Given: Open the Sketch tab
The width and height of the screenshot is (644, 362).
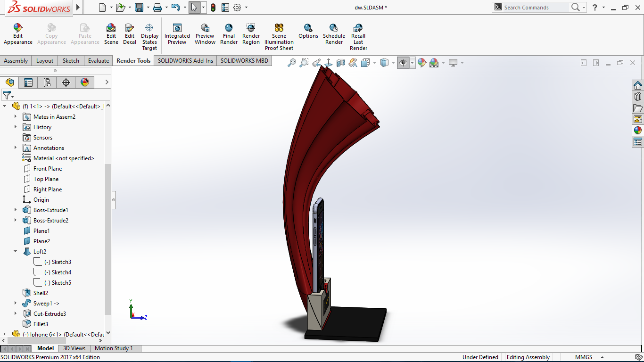Looking at the screenshot, I should click(71, 60).
